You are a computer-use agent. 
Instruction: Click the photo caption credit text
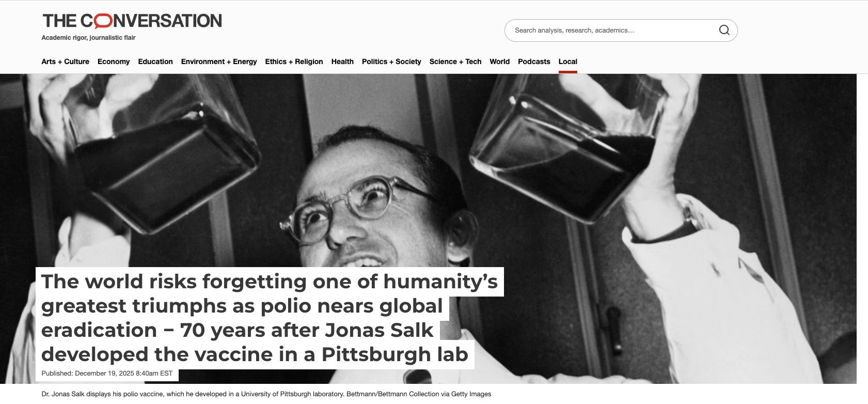pyautogui.click(x=266, y=394)
